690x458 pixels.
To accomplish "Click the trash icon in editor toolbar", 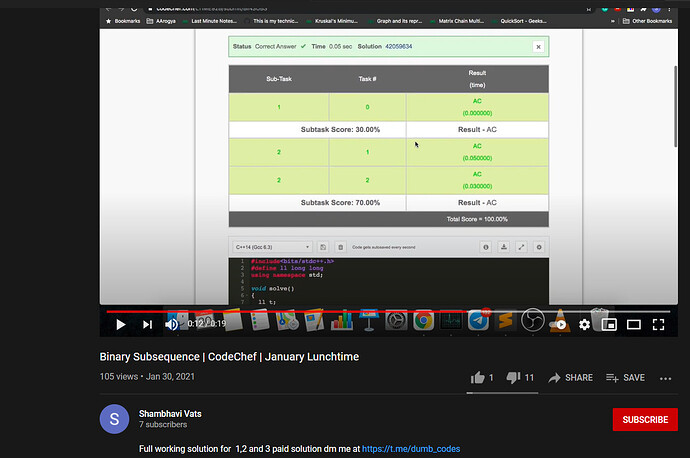I will coord(341,247).
